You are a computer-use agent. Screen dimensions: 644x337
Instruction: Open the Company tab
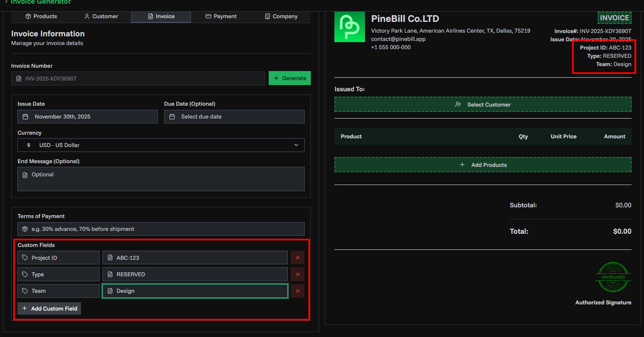281,17
